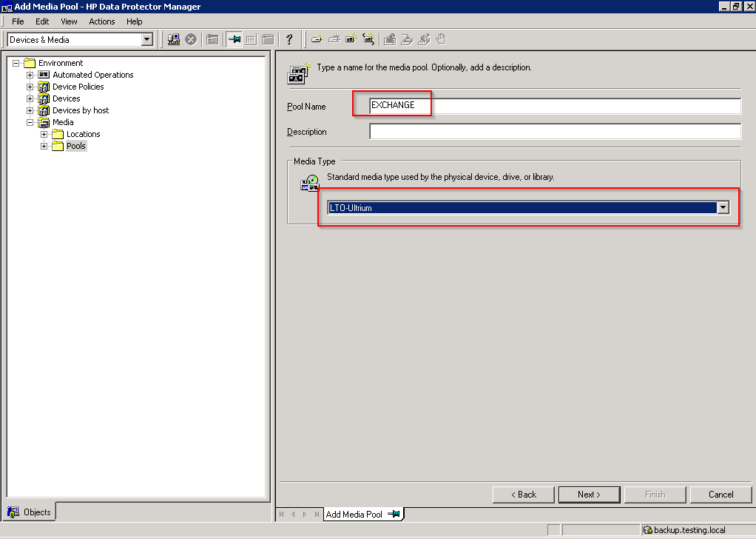Click the Pools folder icon

pos(58,146)
